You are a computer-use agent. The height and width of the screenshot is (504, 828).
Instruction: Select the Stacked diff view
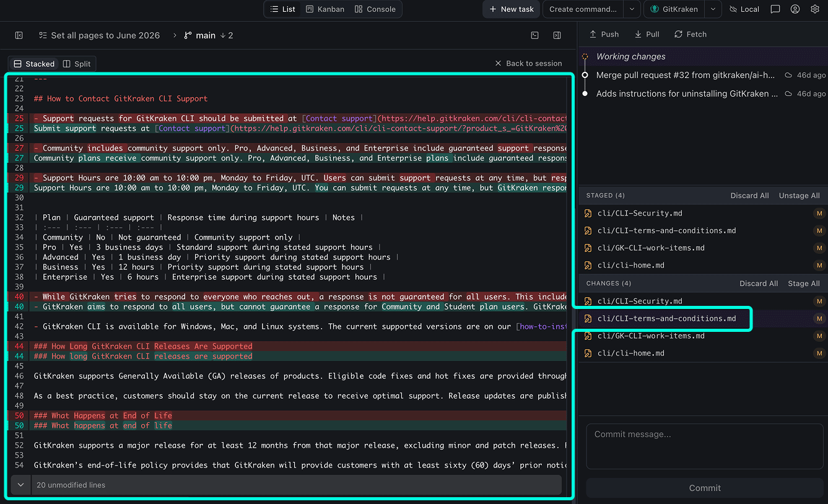[x=34, y=64]
